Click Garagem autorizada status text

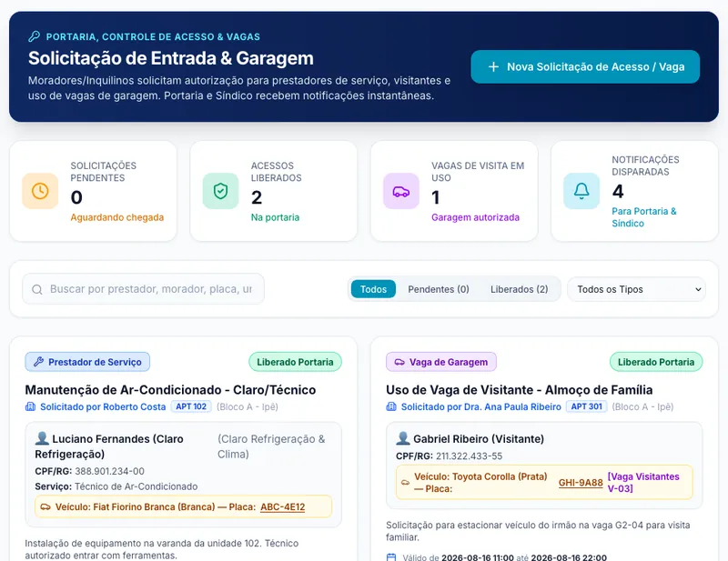pos(475,217)
